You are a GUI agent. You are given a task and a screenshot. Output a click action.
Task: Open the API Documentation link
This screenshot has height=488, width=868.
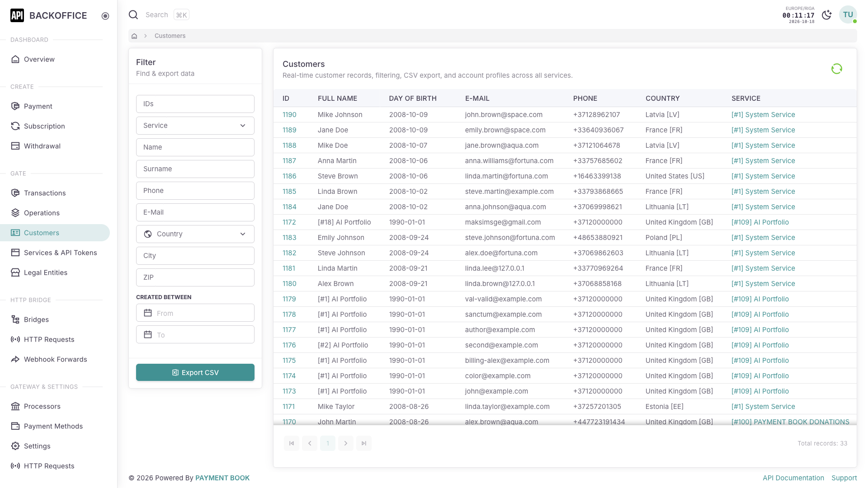coord(793,478)
